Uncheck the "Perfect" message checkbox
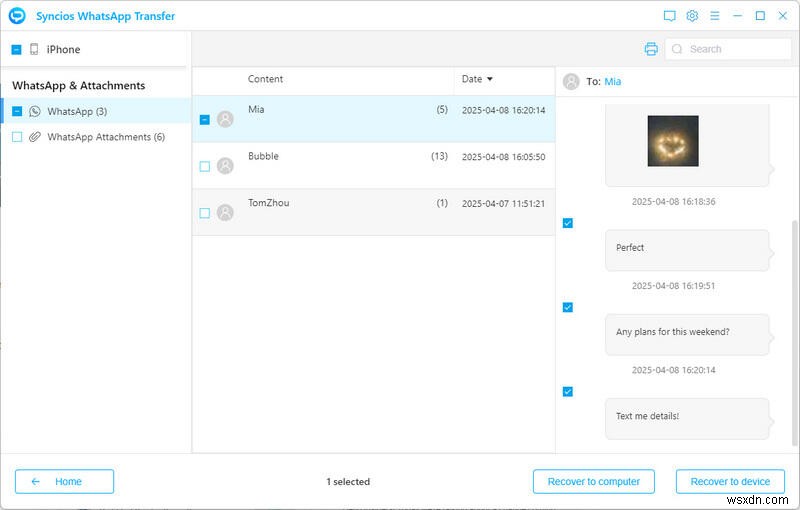Image resolution: width=800 pixels, height=510 pixels. click(x=567, y=223)
